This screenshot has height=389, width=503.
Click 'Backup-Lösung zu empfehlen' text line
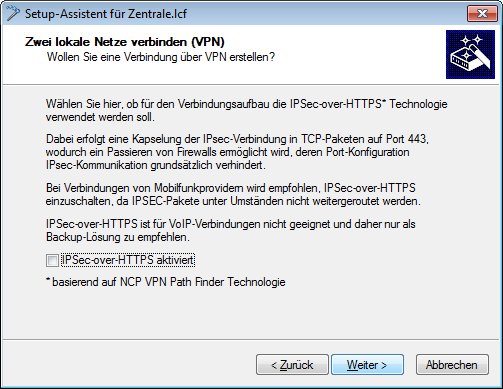click(x=118, y=237)
